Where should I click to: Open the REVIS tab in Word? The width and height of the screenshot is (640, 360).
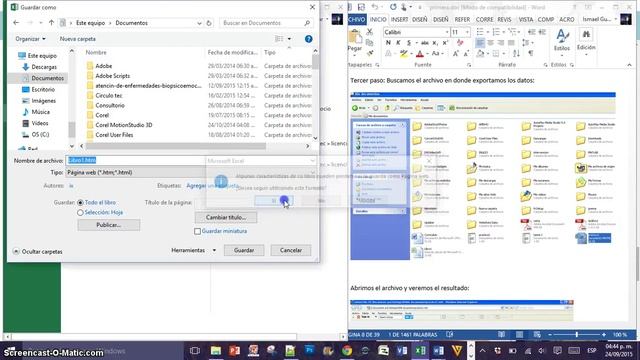pos(504,20)
